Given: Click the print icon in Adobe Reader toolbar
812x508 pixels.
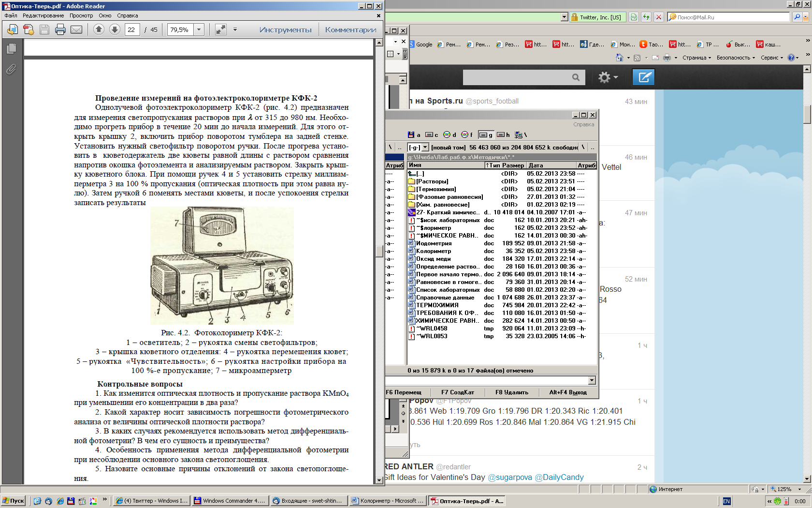Looking at the screenshot, I should pos(60,30).
